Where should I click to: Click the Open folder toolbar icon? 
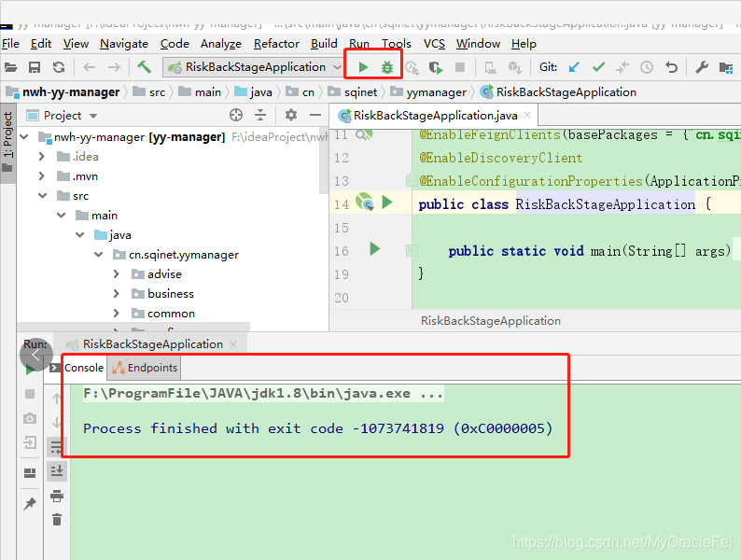10,67
